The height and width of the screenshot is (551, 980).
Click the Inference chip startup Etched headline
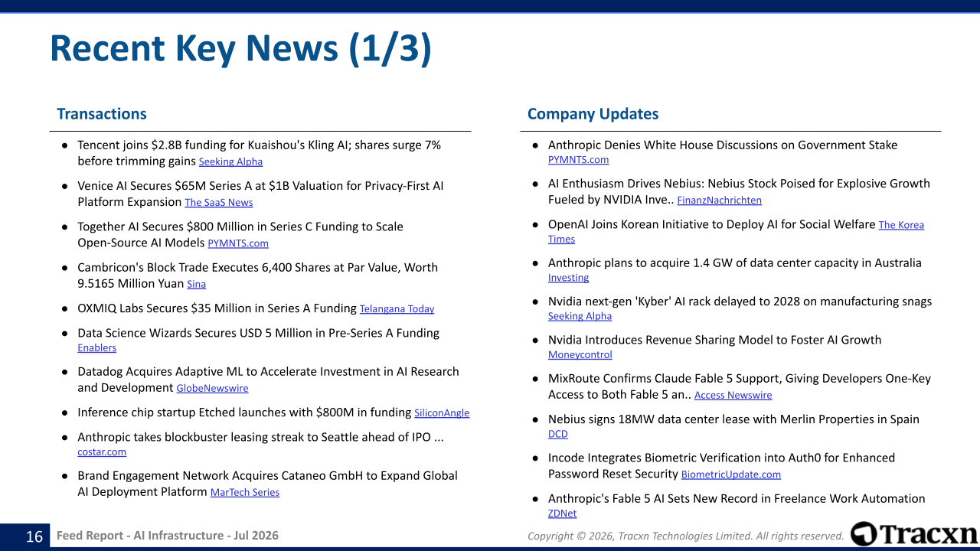[244, 412]
